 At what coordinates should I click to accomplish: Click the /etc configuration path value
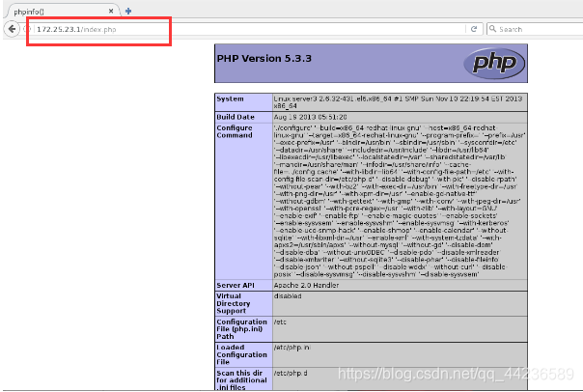click(280, 322)
